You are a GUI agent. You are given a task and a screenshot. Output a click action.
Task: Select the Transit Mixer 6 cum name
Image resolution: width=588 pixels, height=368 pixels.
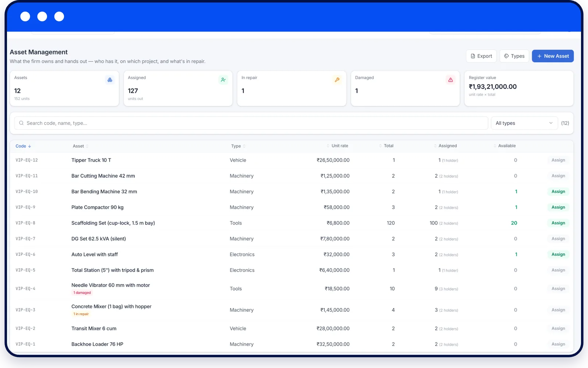(94, 329)
